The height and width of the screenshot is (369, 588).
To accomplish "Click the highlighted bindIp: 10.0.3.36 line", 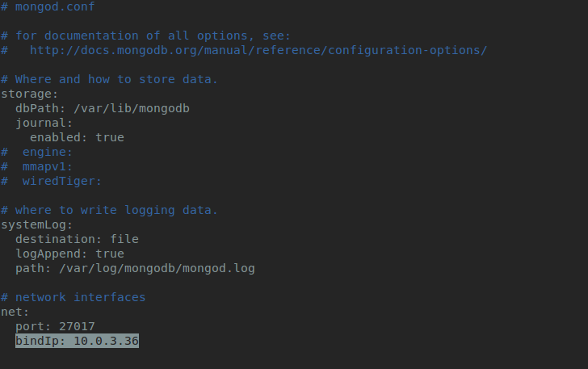I will pos(77,341).
